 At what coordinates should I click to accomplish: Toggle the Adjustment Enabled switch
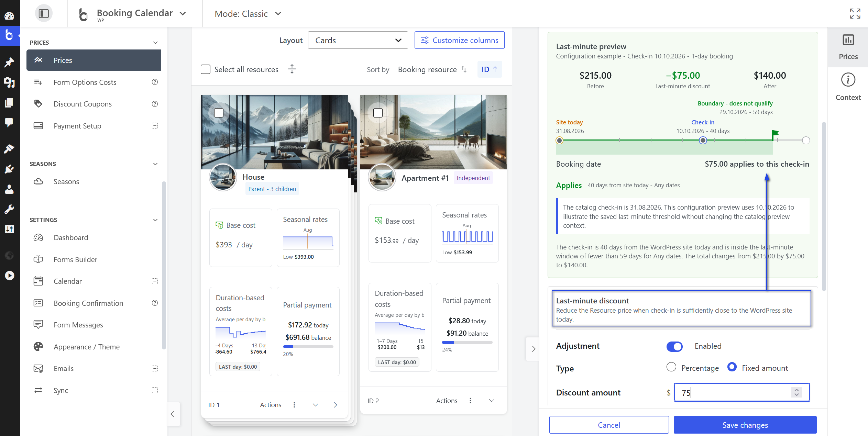[x=674, y=346]
